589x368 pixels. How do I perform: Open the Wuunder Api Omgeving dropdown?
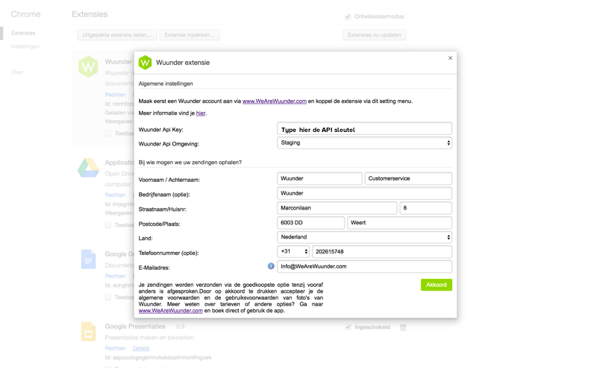[x=364, y=143]
